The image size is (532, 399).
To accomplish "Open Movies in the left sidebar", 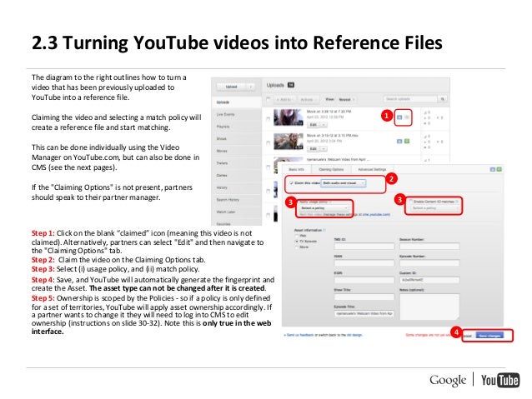I will pos(237,151).
